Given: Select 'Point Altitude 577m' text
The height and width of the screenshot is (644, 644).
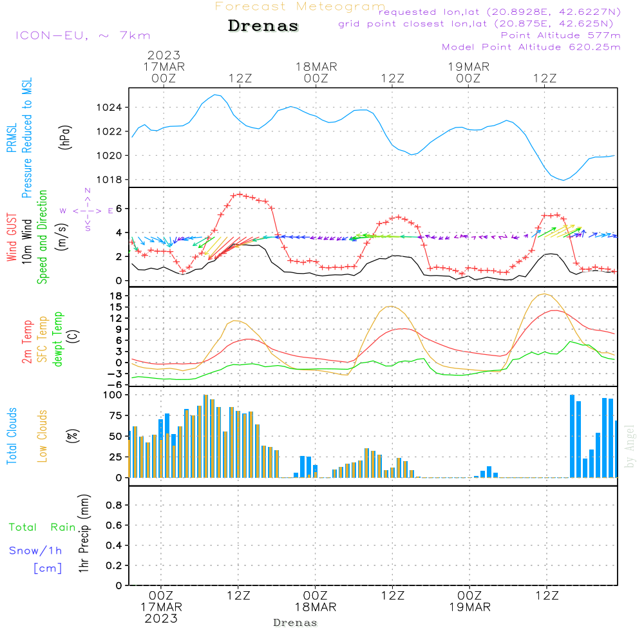Looking at the screenshot, I should tap(561, 35).
